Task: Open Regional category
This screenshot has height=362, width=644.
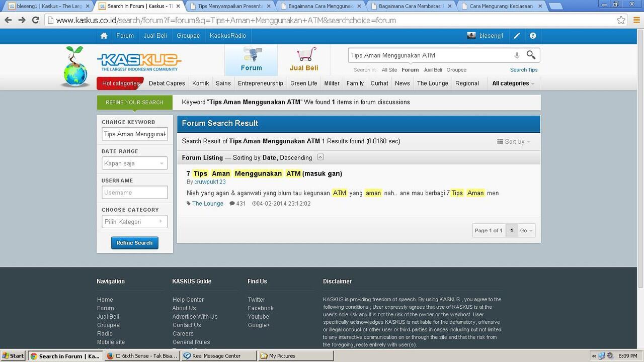Action: click(467, 83)
